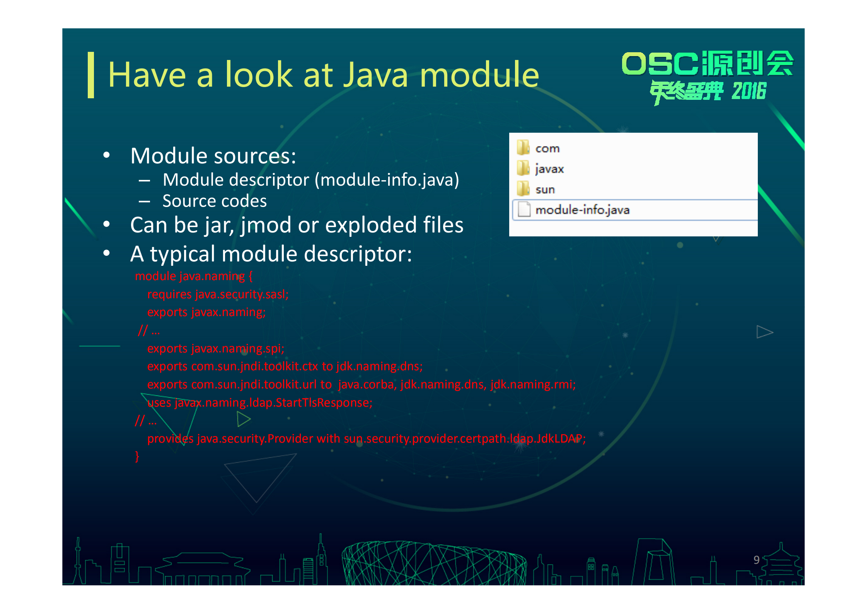This screenshot has height=614, width=868.
Task: Click the Source codes bullet text
Action: point(215,201)
